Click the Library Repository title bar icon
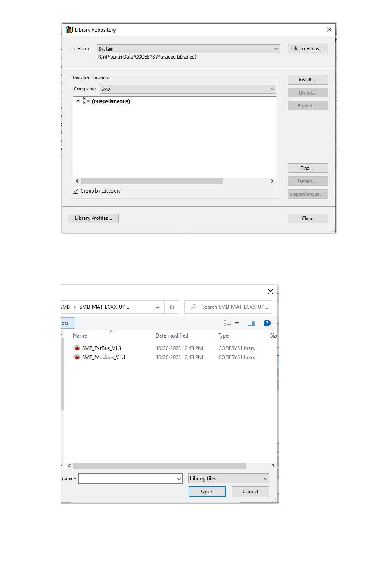This screenshot has height=573, width=392. coord(69,30)
